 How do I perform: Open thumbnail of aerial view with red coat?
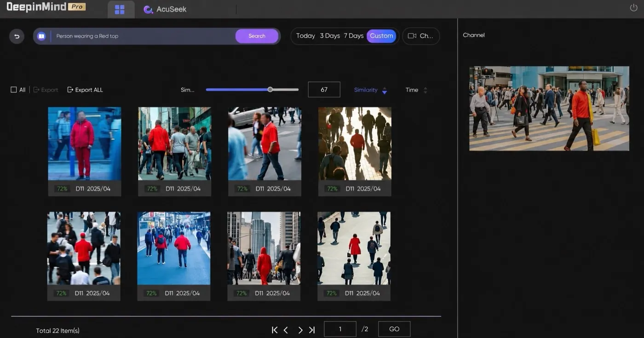[x=354, y=248]
